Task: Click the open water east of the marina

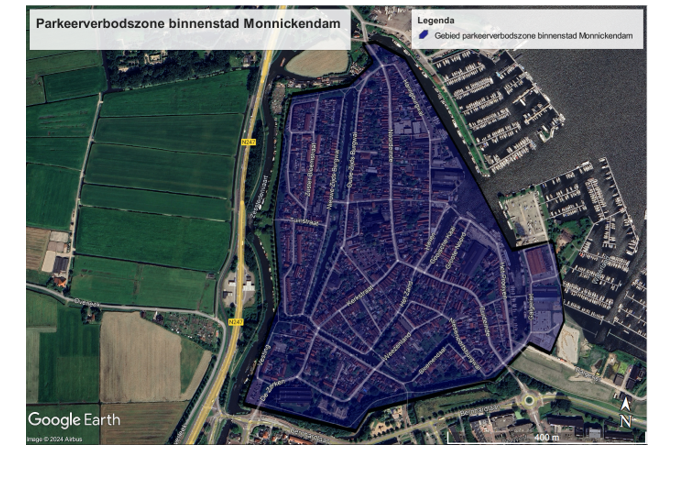Action: (x=600, y=100)
